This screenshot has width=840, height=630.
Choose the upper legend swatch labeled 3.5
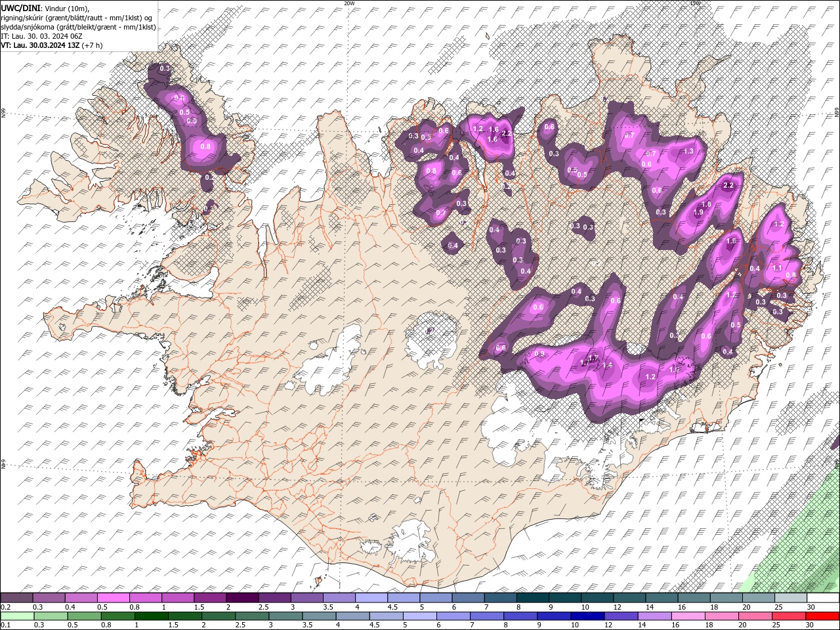point(339,598)
